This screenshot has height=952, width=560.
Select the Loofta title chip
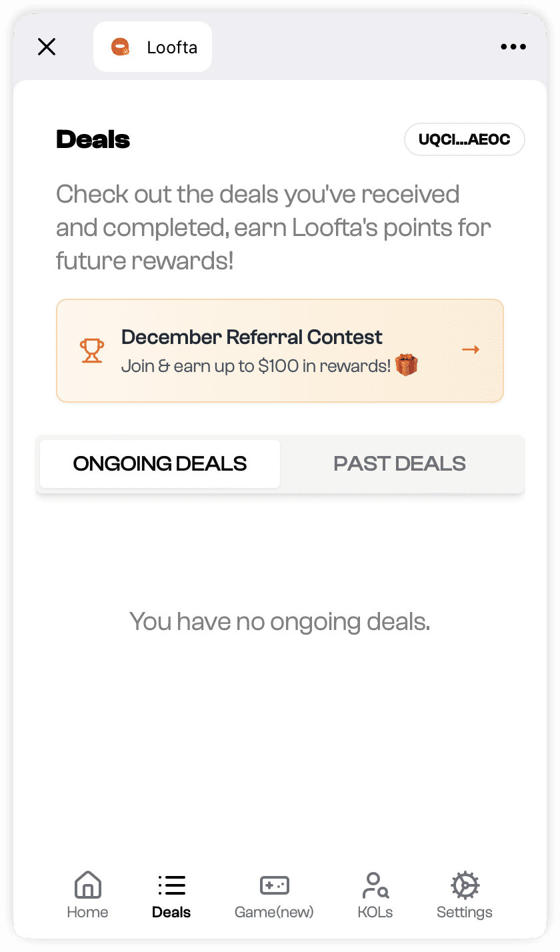[153, 47]
